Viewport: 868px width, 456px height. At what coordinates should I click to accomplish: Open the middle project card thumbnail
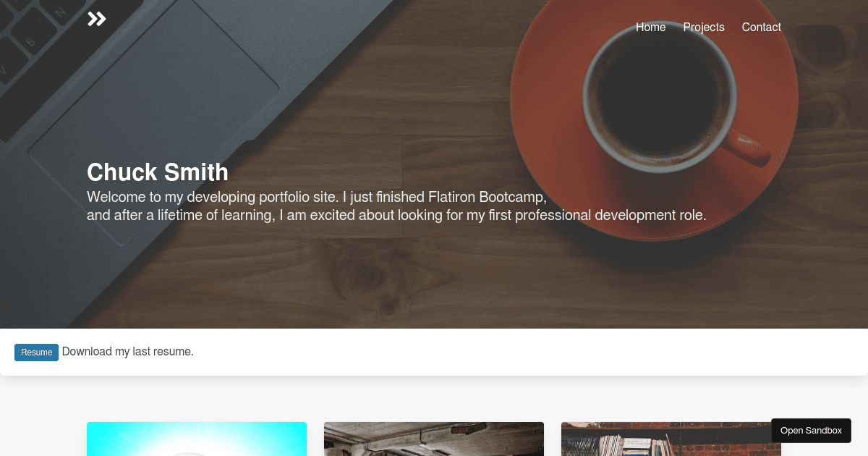pos(434,439)
